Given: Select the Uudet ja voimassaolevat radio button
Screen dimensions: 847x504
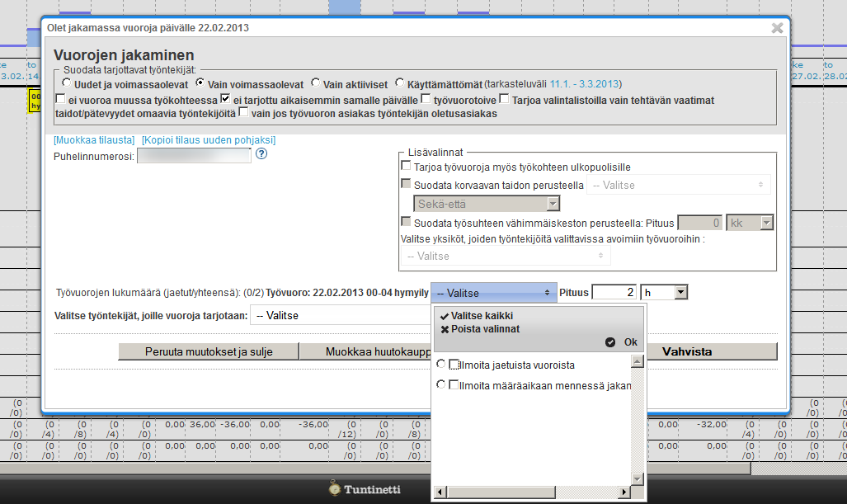Looking at the screenshot, I should coord(67,83).
